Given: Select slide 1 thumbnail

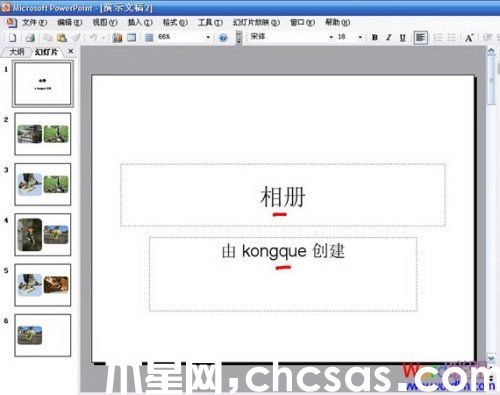Looking at the screenshot, I should pyautogui.click(x=43, y=84).
